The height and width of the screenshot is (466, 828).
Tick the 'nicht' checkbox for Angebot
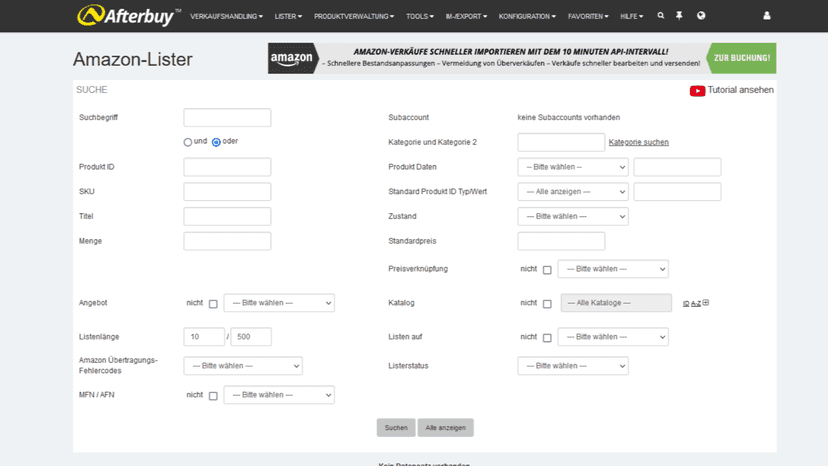pyautogui.click(x=213, y=304)
